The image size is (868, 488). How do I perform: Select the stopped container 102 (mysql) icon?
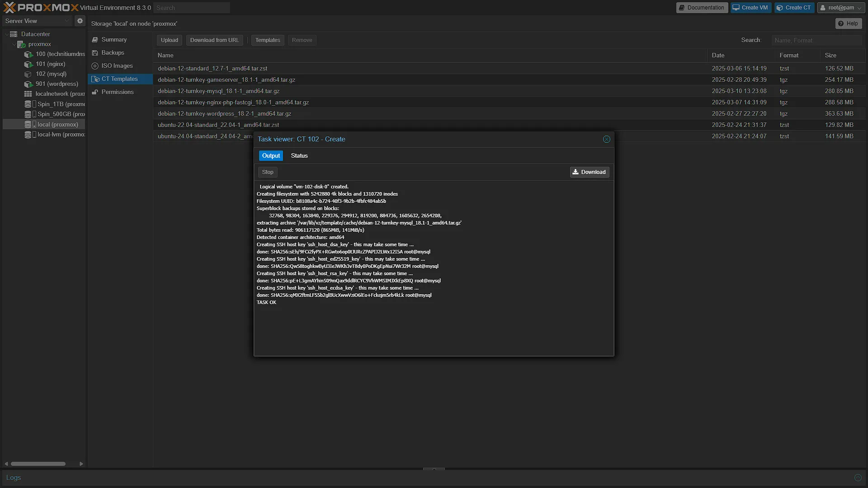tap(28, 74)
